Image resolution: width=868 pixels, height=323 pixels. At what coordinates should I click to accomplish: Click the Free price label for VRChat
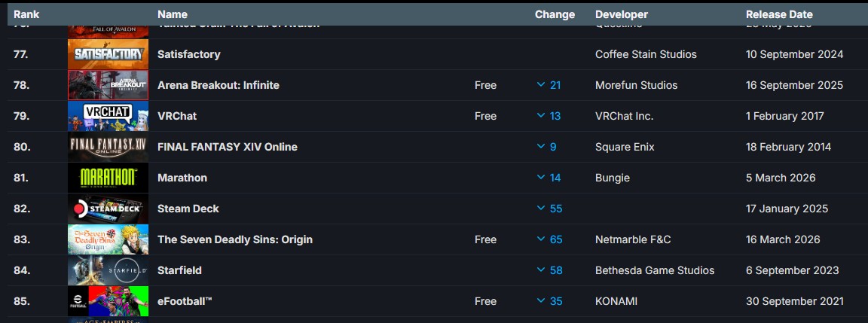pyautogui.click(x=485, y=116)
